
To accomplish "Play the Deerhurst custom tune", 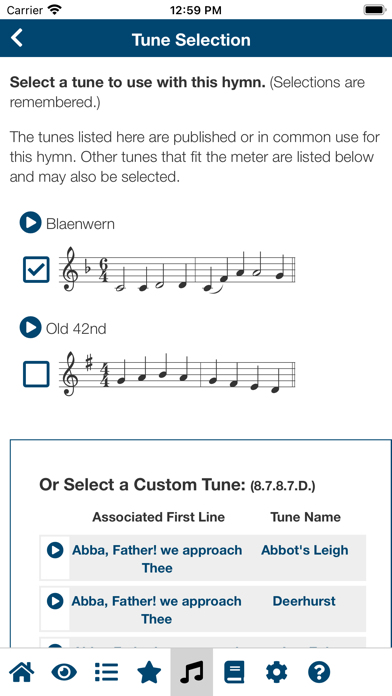I will pyautogui.click(x=55, y=601).
